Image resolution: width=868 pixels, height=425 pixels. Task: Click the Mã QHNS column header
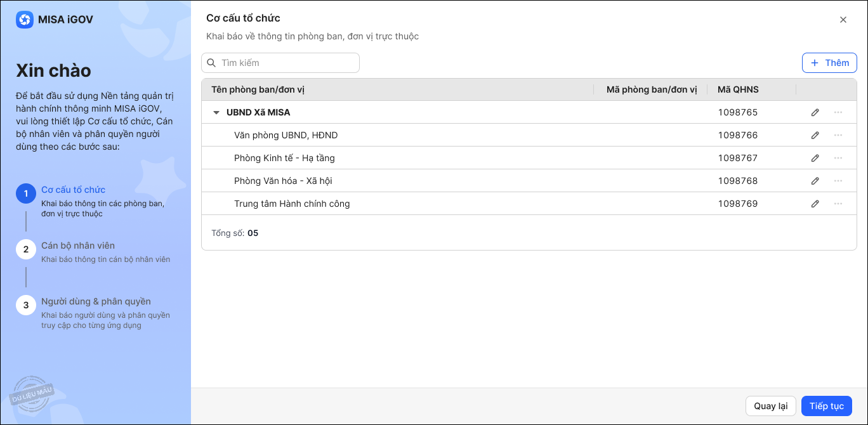738,89
